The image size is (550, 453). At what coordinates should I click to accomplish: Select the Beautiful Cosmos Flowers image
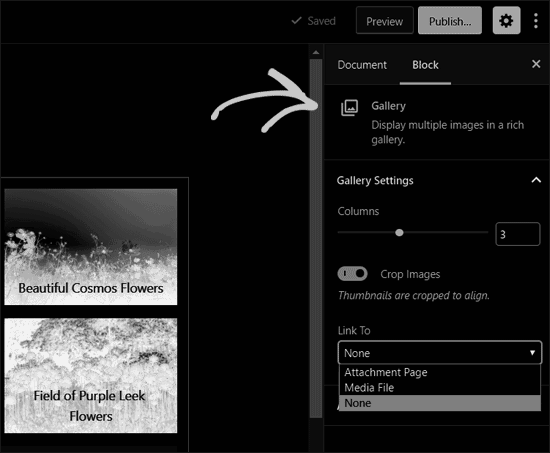coord(91,247)
